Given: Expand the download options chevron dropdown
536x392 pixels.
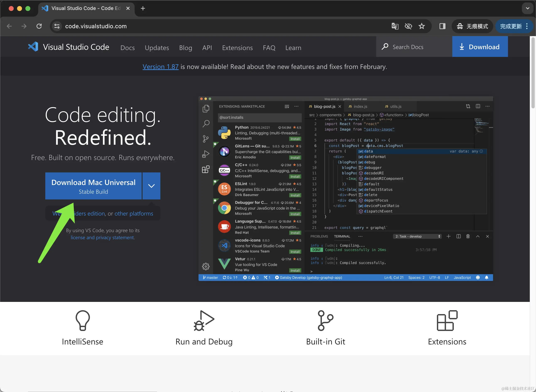Looking at the screenshot, I should pos(151,186).
